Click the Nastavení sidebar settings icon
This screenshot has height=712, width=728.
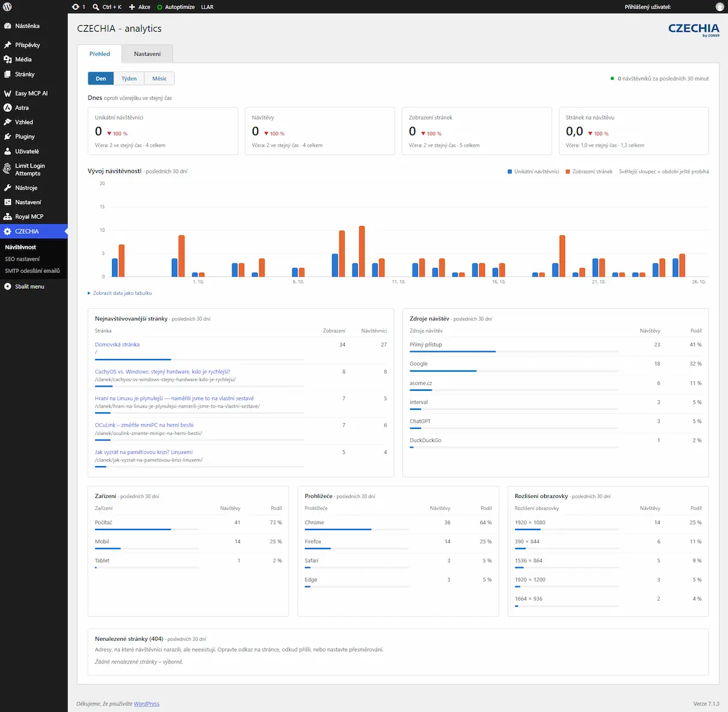8,202
